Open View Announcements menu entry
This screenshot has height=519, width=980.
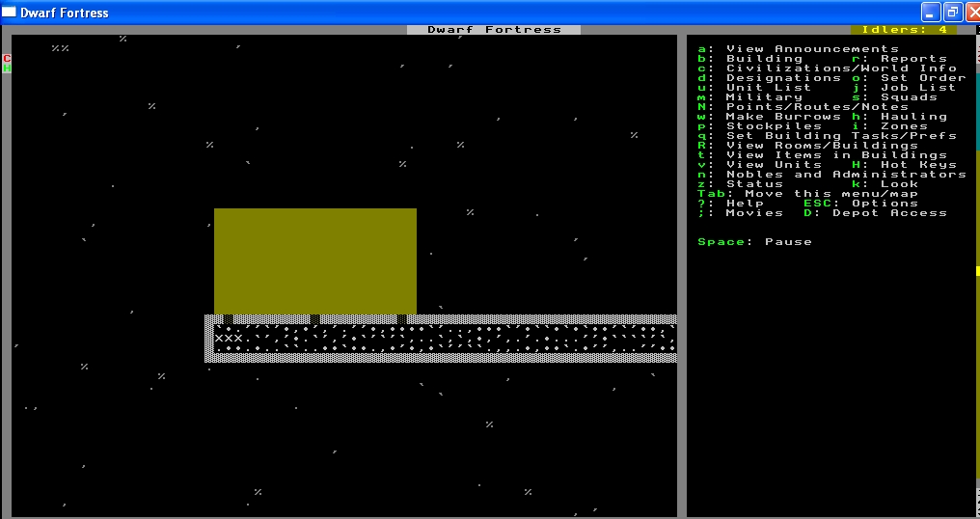click(x=798, y=49)
